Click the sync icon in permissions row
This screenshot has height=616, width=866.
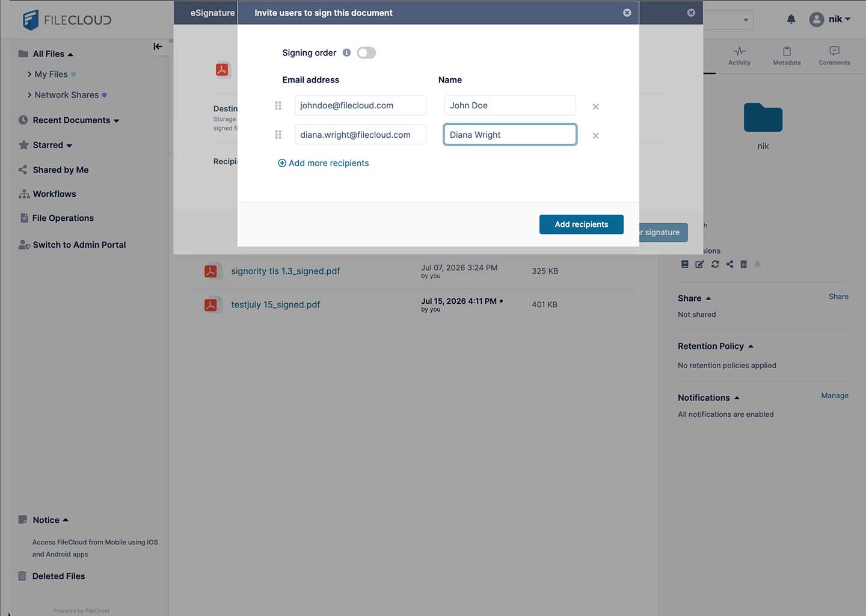(715, 264)
